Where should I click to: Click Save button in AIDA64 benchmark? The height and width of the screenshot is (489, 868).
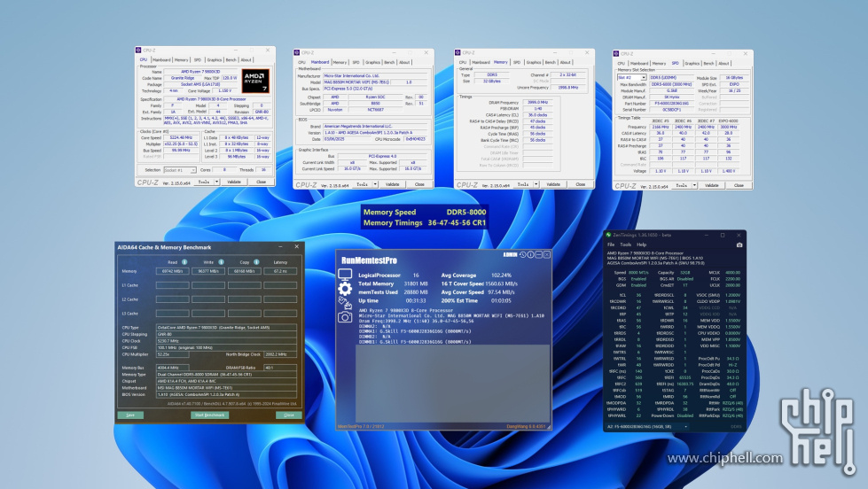(x=130, y=415)
